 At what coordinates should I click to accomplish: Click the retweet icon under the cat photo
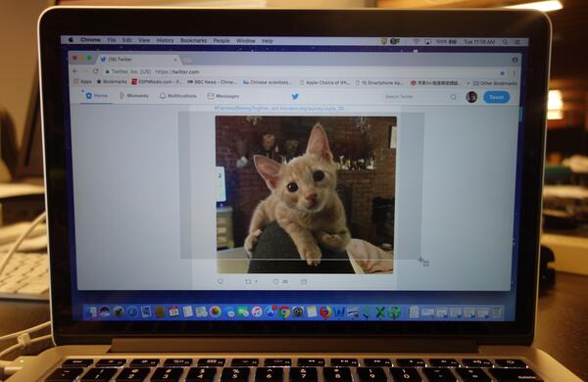click(x=248, y=281)
